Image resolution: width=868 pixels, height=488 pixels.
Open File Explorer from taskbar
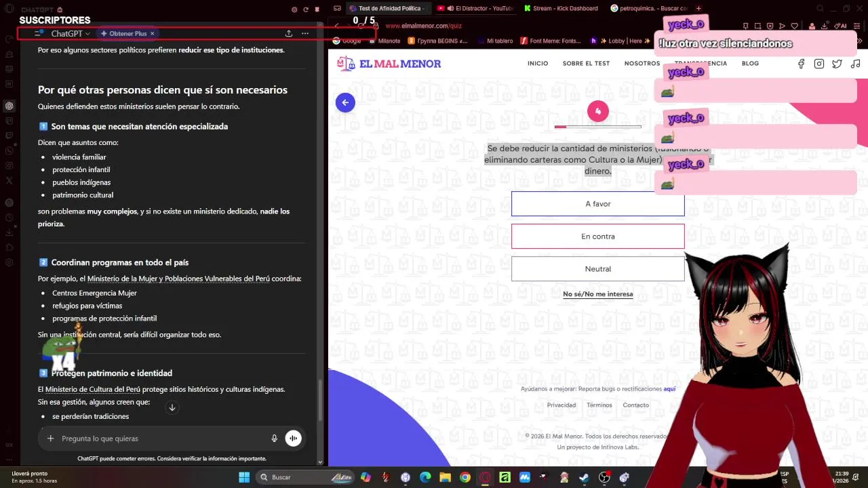pyautogui.click(x=445, y=477)
